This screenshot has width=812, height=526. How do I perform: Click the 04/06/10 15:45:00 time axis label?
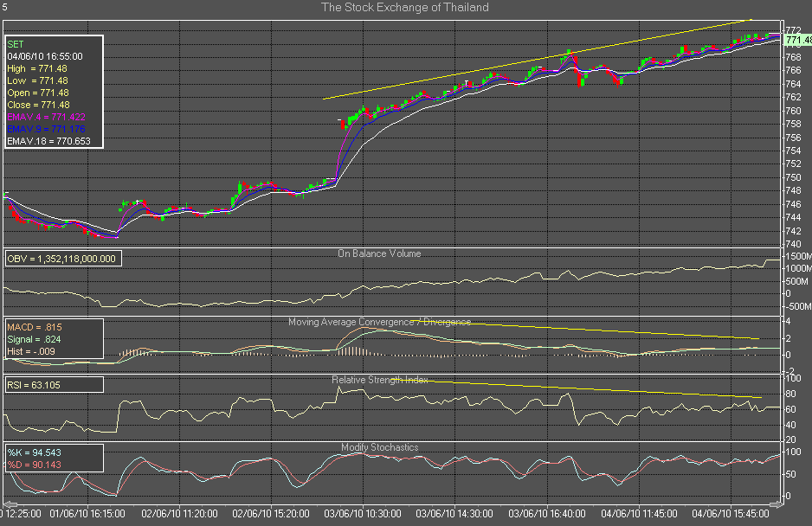(731, 514)
